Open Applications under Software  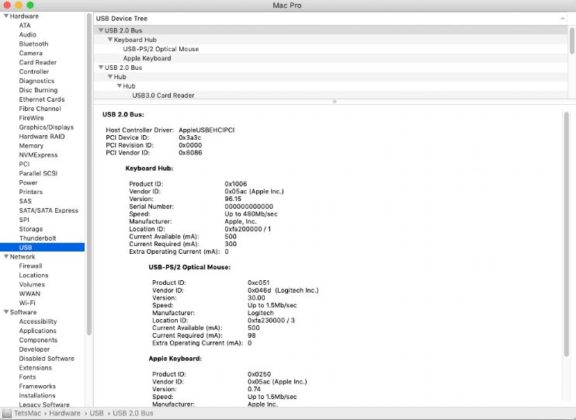click(37, 331)
